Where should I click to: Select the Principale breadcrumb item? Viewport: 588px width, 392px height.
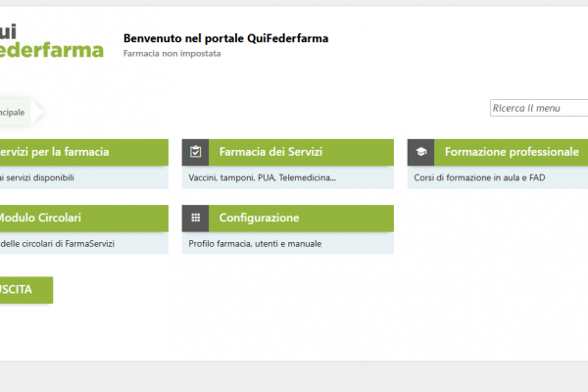(x=13, y=112)
